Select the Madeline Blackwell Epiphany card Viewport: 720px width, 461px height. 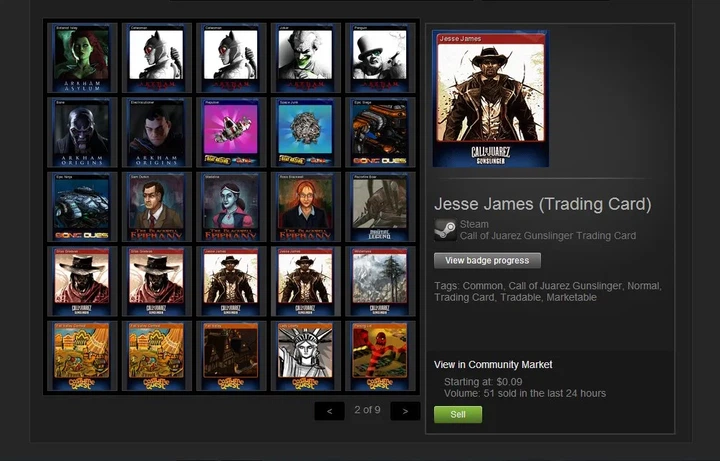[x=231, y=207]
